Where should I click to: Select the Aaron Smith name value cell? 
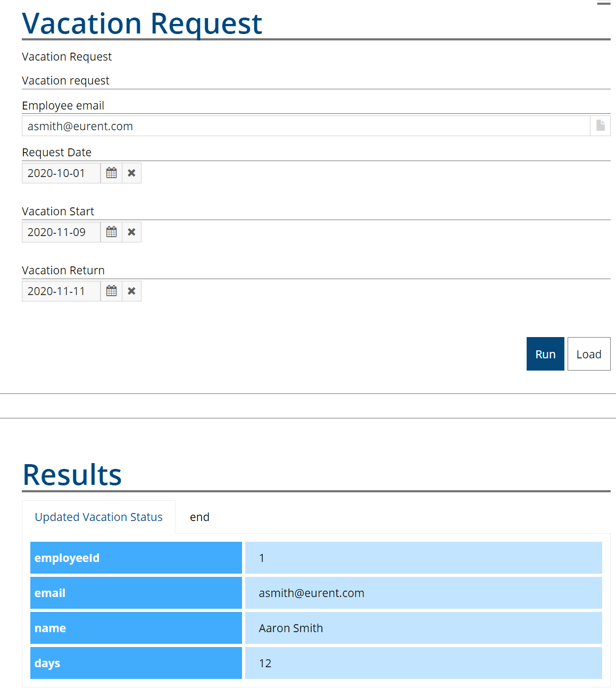423,628
